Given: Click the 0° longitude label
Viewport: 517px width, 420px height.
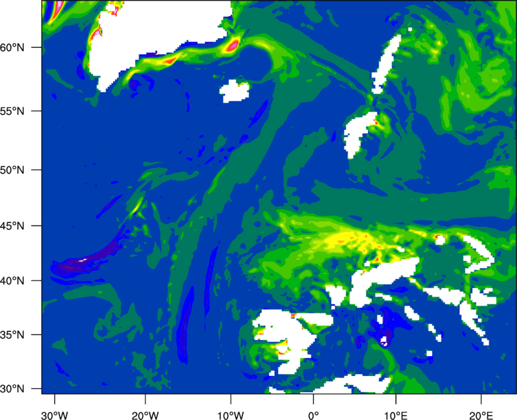Looking at the screenshot, I should tap(313, 415).
